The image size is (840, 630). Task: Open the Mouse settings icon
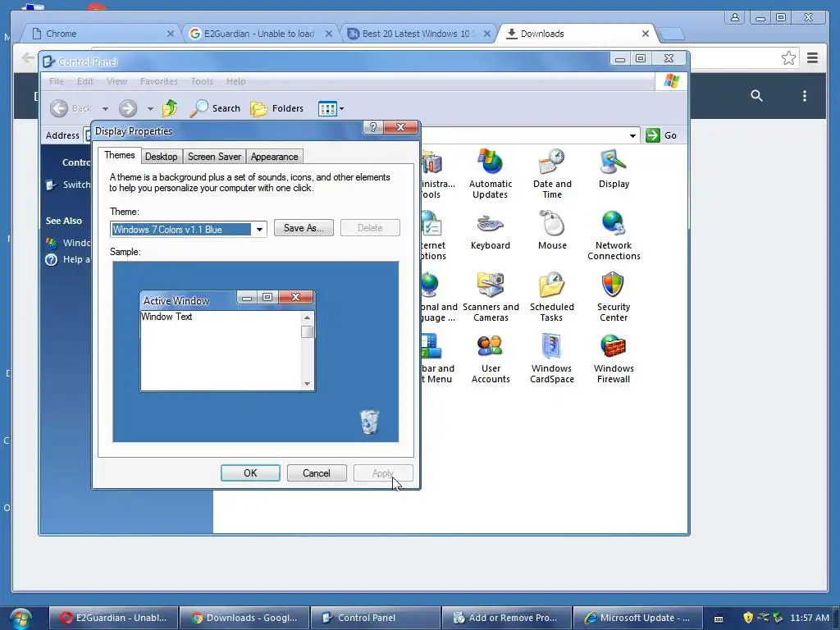552,231
